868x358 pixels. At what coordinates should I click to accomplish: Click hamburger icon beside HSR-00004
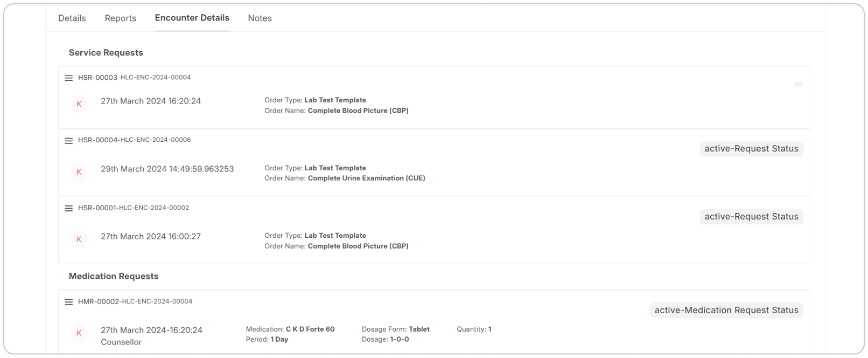tap(69, 141)
